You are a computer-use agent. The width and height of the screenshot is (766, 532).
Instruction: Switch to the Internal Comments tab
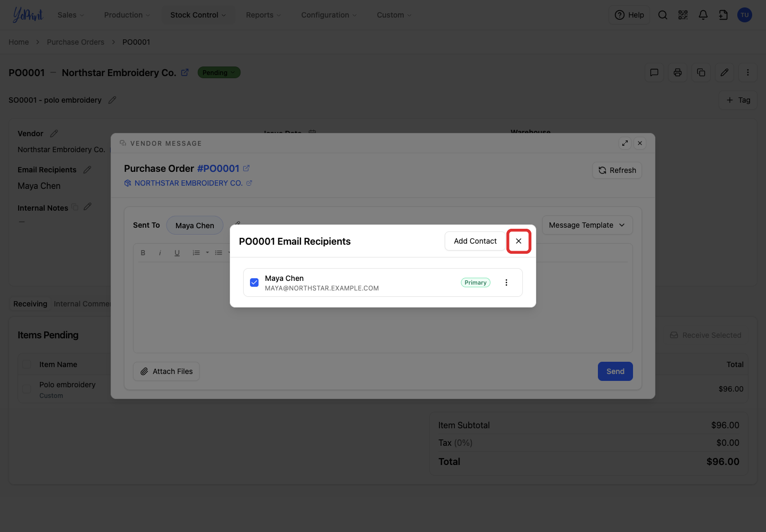tap(82, 304)
